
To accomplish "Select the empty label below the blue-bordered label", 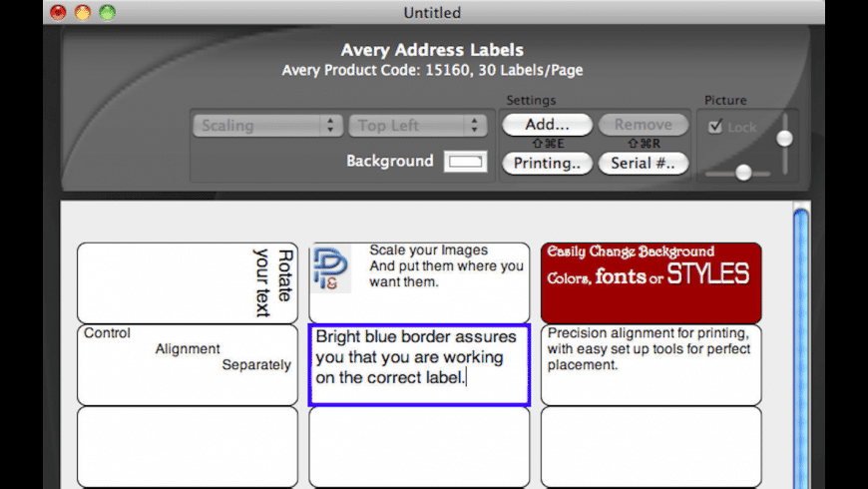I will click(419, 447).
